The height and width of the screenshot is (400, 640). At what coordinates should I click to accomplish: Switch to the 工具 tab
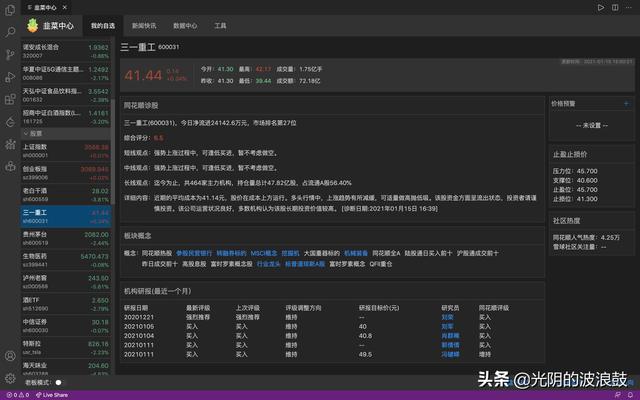click(220, 26)
